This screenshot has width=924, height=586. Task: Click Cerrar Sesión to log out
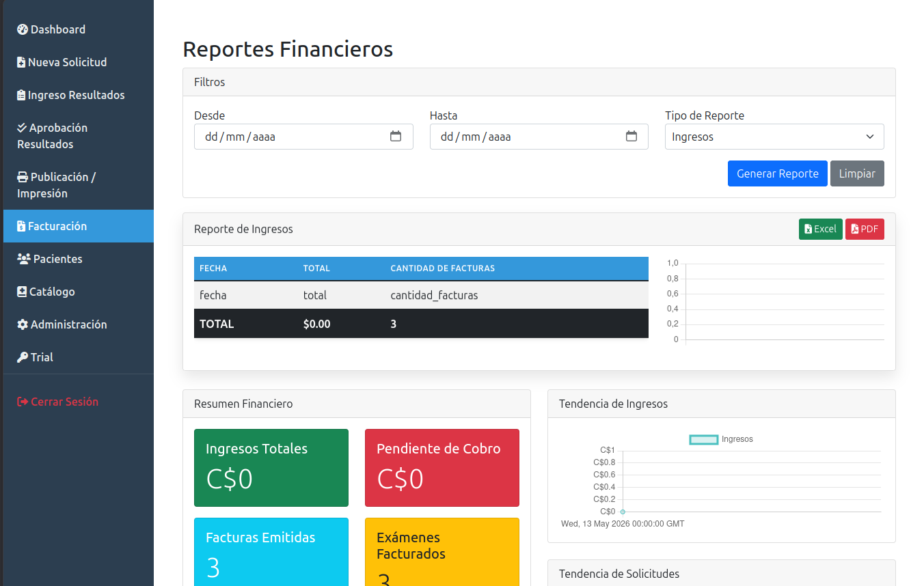click(79, 402)
